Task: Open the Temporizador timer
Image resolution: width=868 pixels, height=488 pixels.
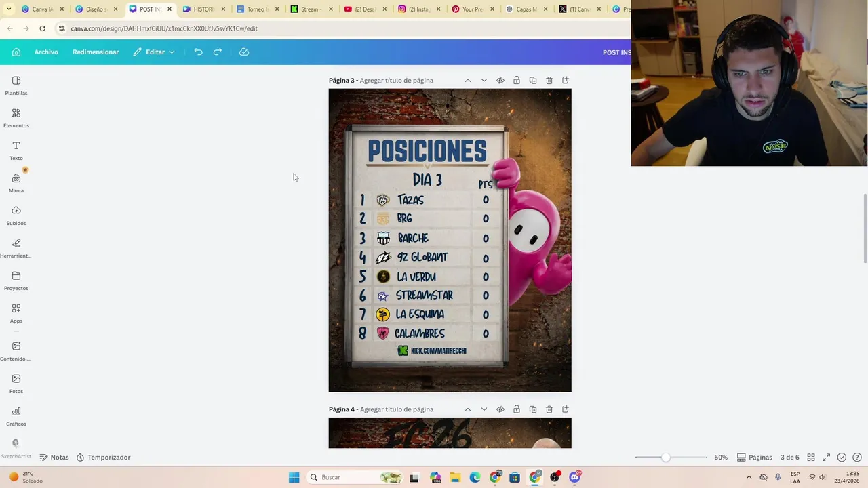Action: 103,457
